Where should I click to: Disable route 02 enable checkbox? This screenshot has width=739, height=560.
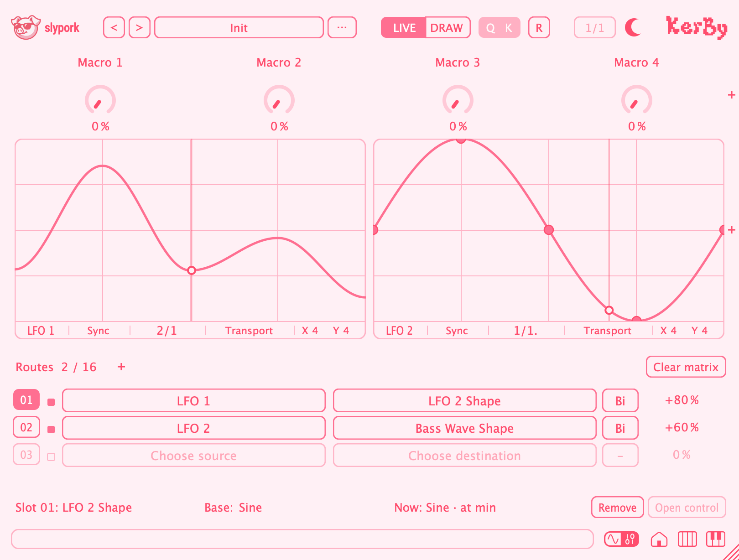click(51, 429)
